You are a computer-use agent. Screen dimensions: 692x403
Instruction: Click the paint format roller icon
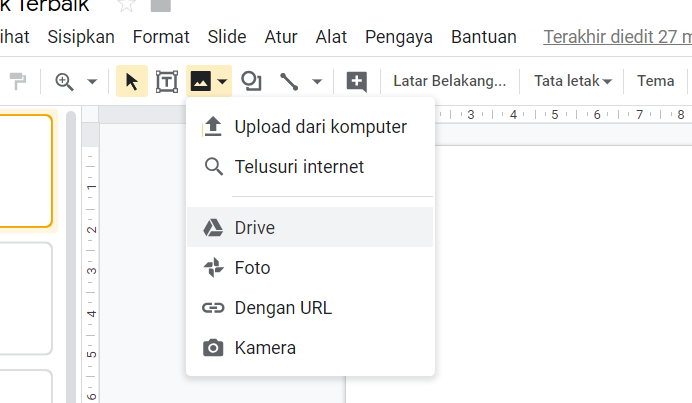[x=18, y=81]
